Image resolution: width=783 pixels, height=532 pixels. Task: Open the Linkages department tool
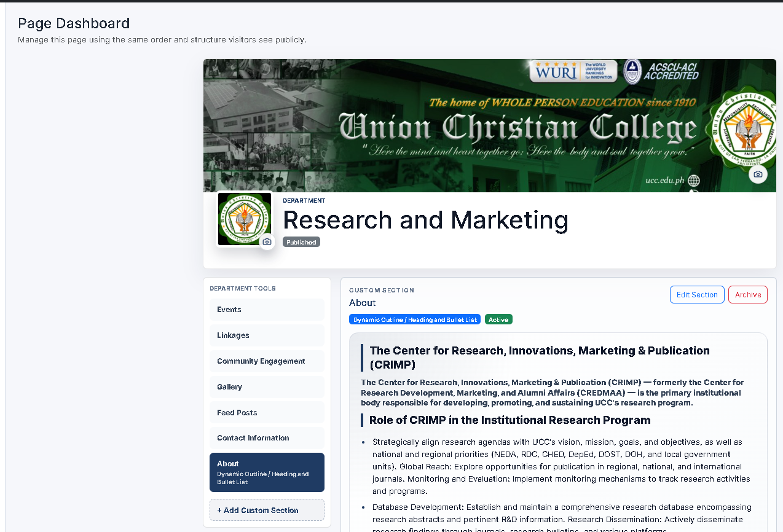(267, 335)
